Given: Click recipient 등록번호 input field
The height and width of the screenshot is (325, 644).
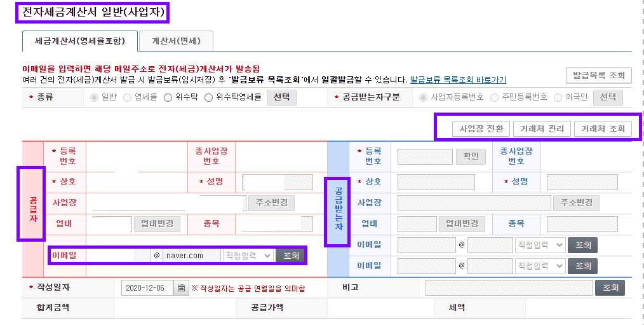Looking at the screenshot, I should tap(425, 156).
